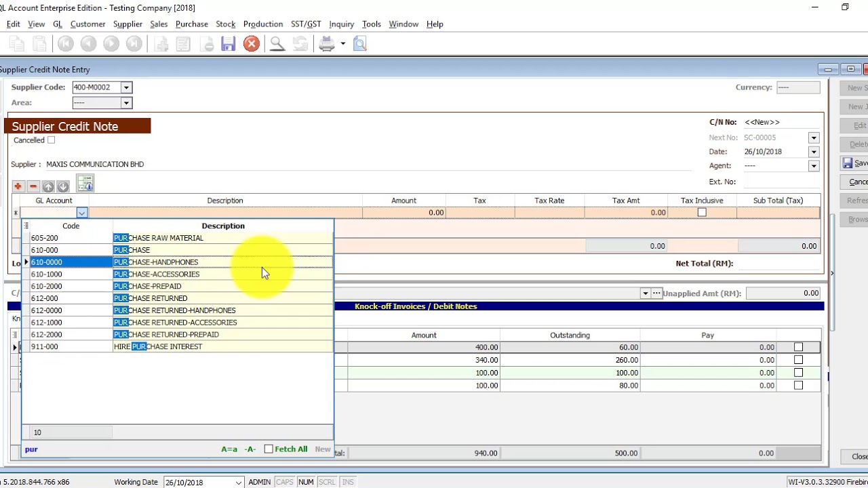Go to last record toolbar icon
The height and width of the screenshot is (488, 868).
tap(134, 44)
